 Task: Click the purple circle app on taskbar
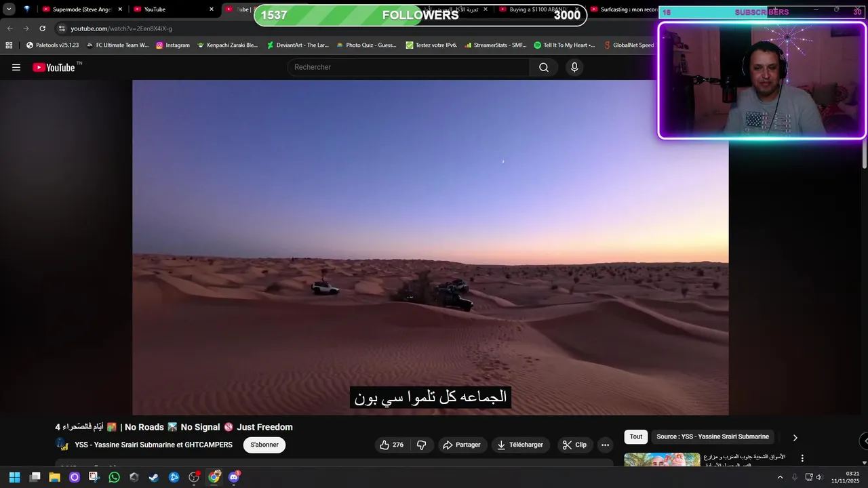75,477
